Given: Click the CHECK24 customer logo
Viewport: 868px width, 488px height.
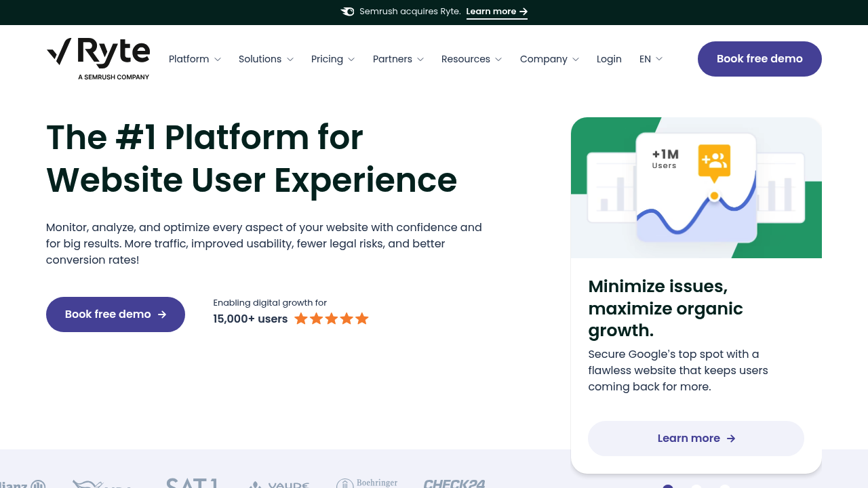Looking at the screenshot, I should 454,483.
